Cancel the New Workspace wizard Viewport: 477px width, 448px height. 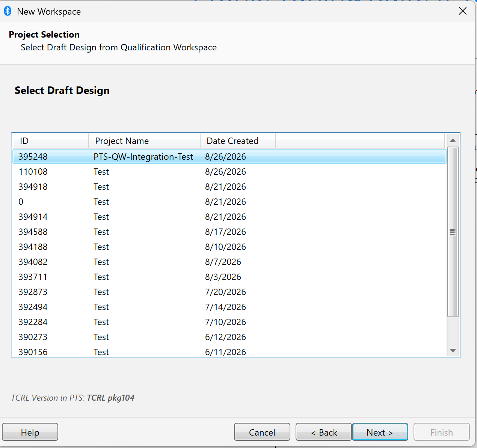(x=262, y=432)
